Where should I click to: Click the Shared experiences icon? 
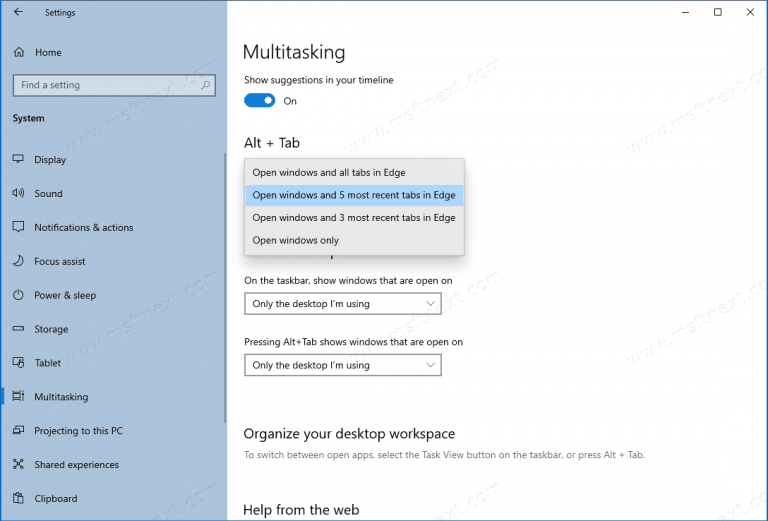tap(18, 464)
